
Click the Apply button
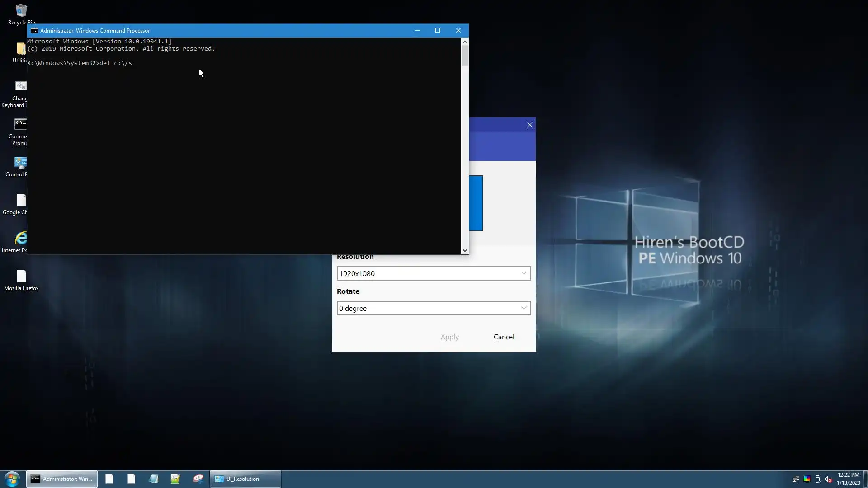[449, 337]
